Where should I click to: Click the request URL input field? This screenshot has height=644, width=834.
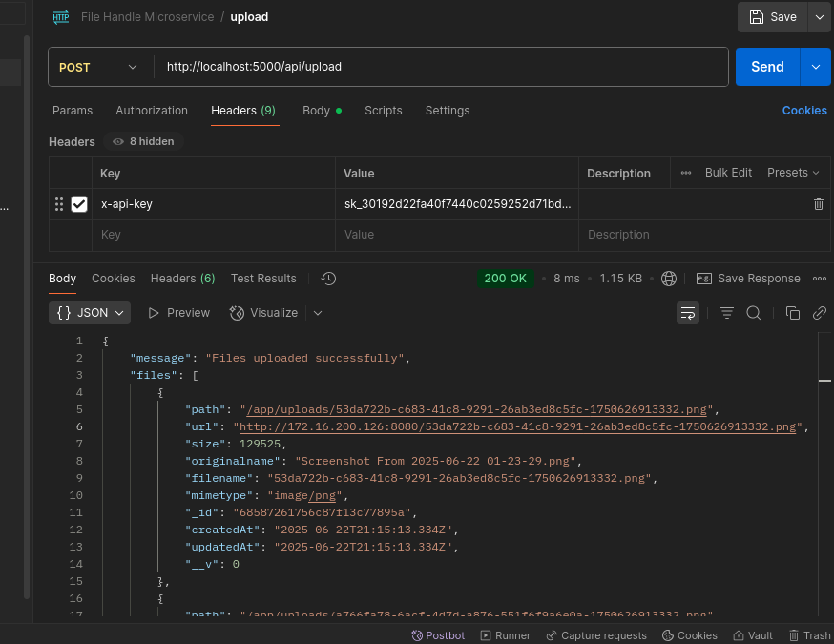[439, 67]
